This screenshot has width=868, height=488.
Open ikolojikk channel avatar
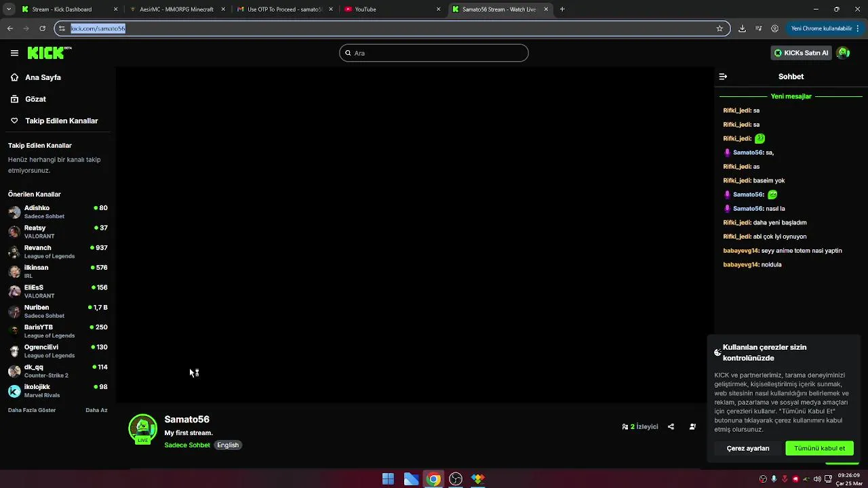(x=14, y=391)
